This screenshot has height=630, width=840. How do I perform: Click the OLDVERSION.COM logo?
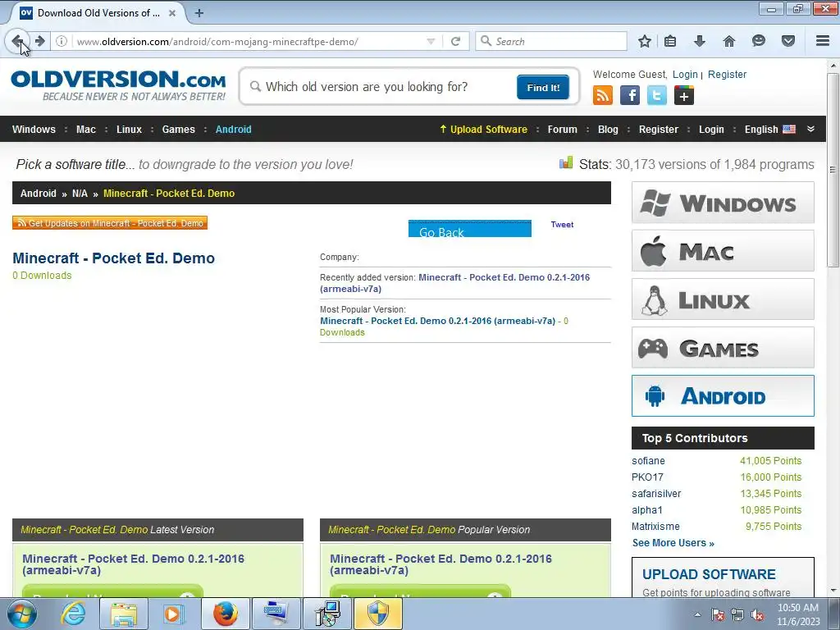[118, 85]
